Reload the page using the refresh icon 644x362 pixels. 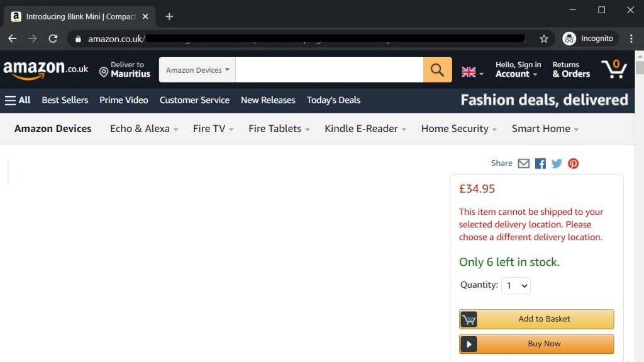pos(53,39)
